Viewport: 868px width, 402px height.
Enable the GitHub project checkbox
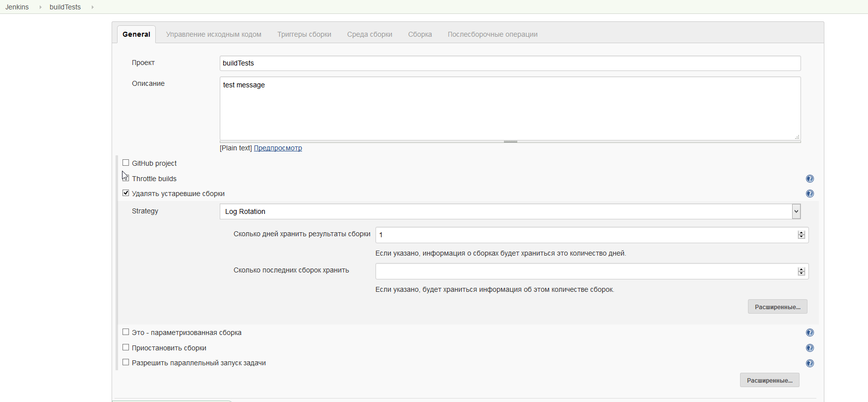pyautogui.click(x=126, y=163)
